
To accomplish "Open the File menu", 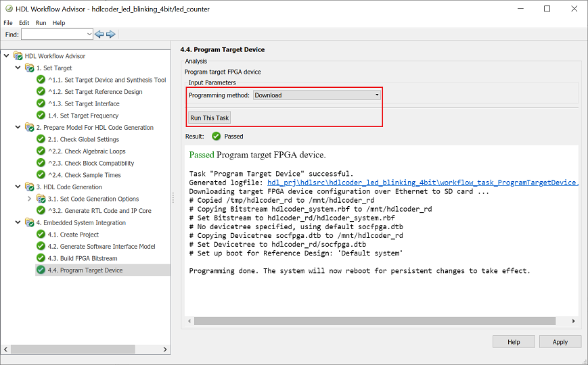I will click(8, 23).
